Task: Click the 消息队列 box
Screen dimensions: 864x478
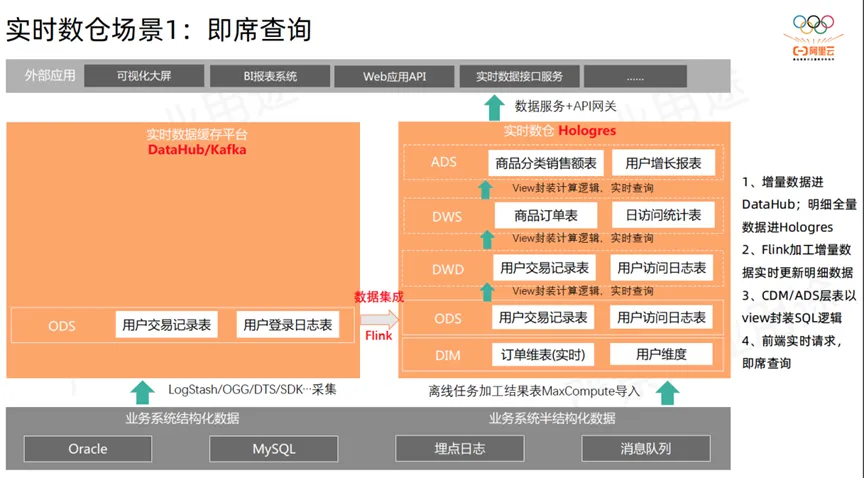Action: (646, 449)
